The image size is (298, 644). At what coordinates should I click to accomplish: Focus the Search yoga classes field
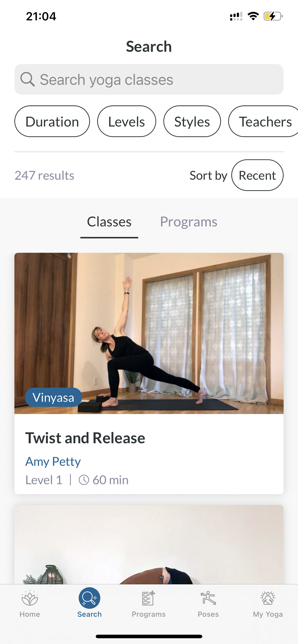(x=149, y=79)
